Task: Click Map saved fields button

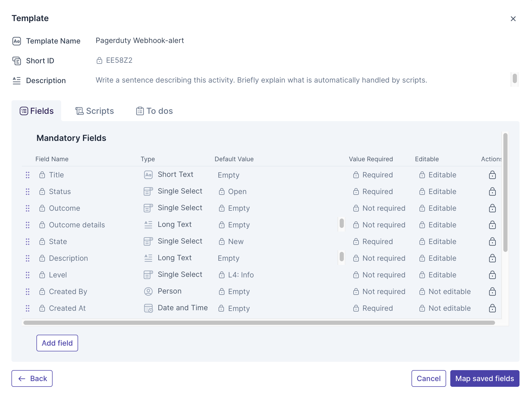Action: pyautogui.click(x=484, y=378)
